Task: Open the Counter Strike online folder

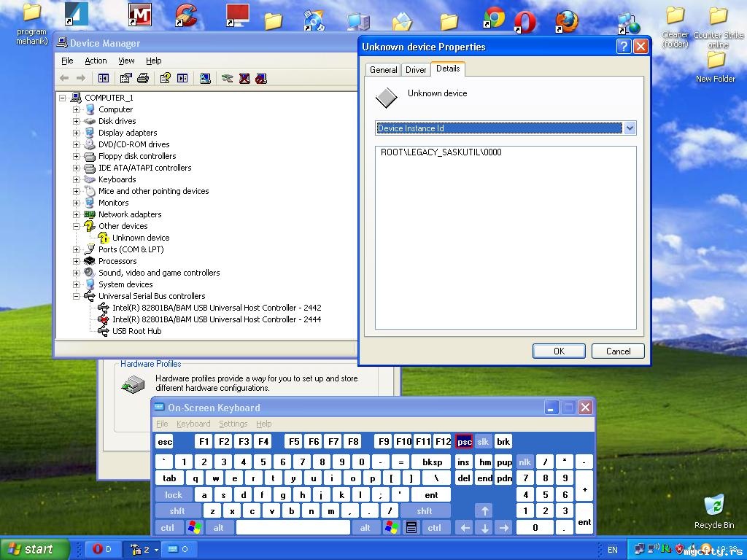Action: [x=718, y=27]
